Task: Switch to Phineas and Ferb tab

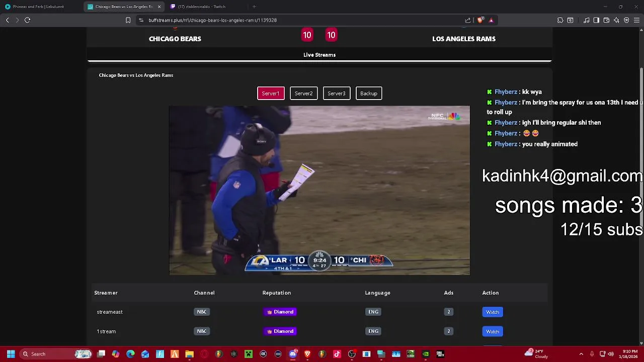Action: tap(38, 7)
